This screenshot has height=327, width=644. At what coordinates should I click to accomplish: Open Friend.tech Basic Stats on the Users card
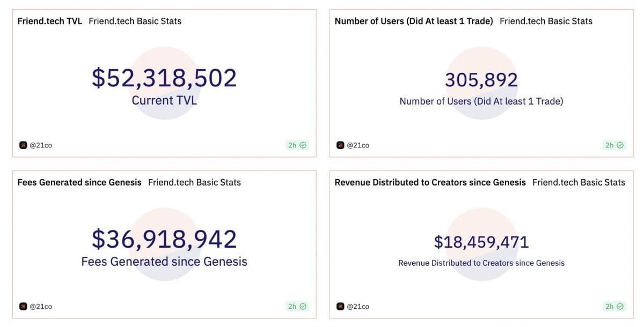coord(546,21)
